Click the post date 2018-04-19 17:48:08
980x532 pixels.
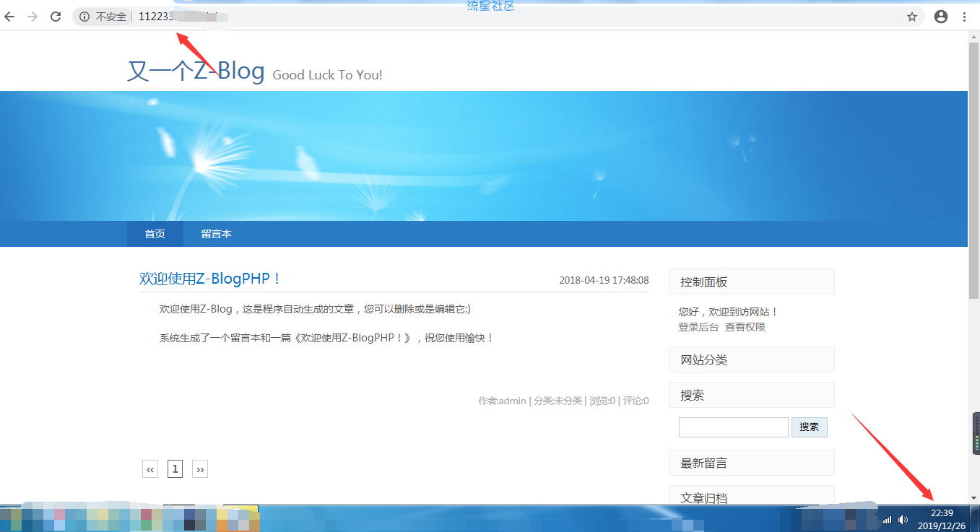(x=604, y=280)
